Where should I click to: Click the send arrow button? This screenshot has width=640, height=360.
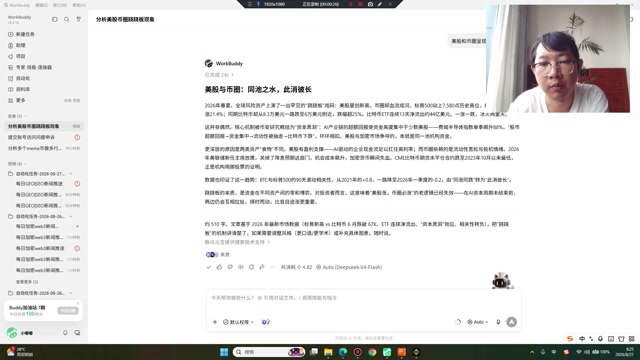tap(511, 322)
